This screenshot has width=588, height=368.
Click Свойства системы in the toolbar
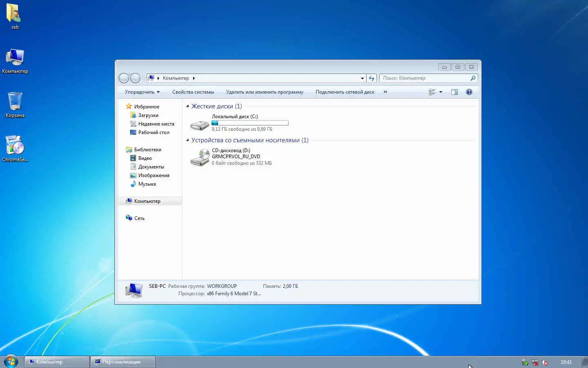193,92
